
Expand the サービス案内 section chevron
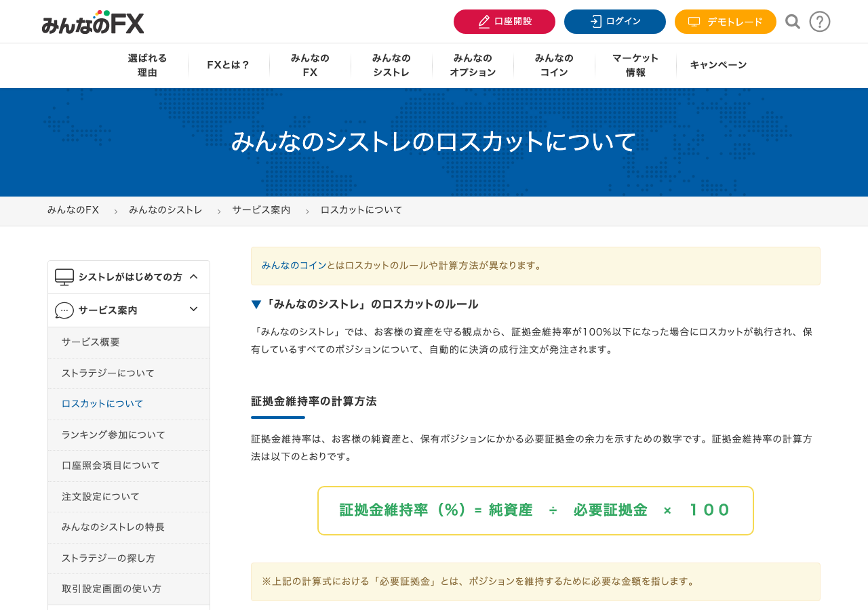193,309
